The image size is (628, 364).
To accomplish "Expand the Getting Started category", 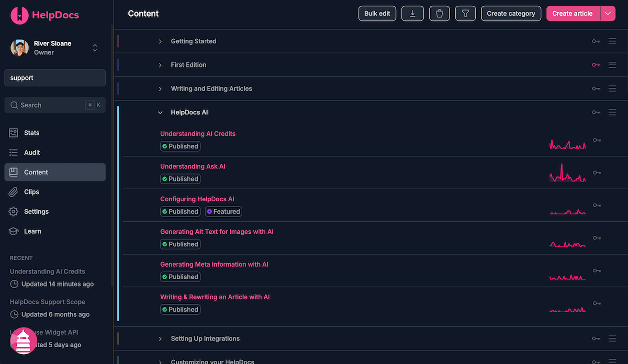I will (160, 41).
